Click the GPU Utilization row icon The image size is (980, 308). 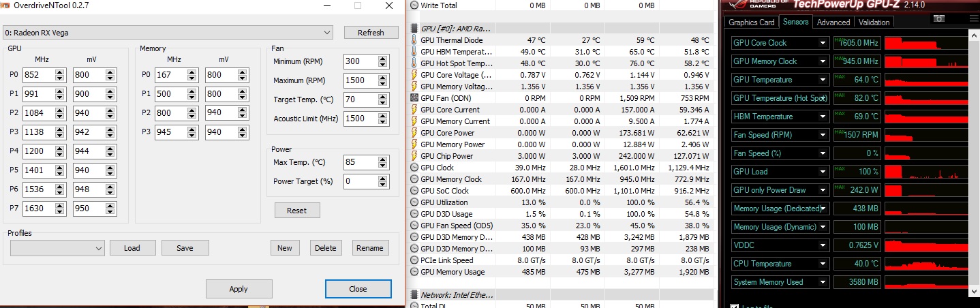tap(414, 202)
